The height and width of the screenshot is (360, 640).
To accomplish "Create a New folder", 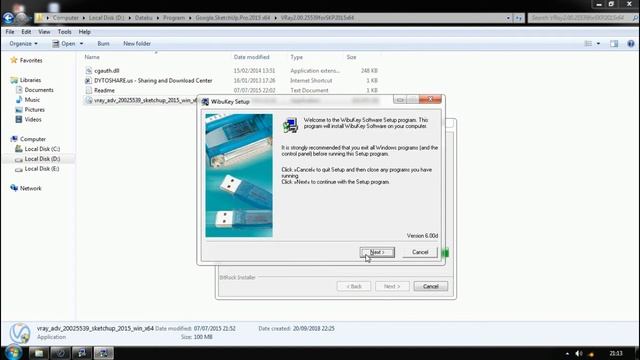I will (x=137, y=44).
